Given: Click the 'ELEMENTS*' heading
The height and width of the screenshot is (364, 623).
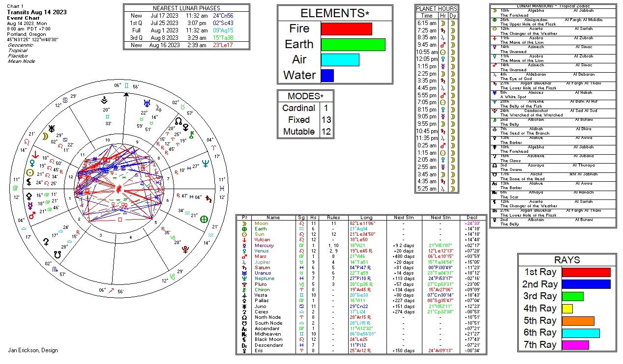Looking at the screenshot, I should point(335,13).
